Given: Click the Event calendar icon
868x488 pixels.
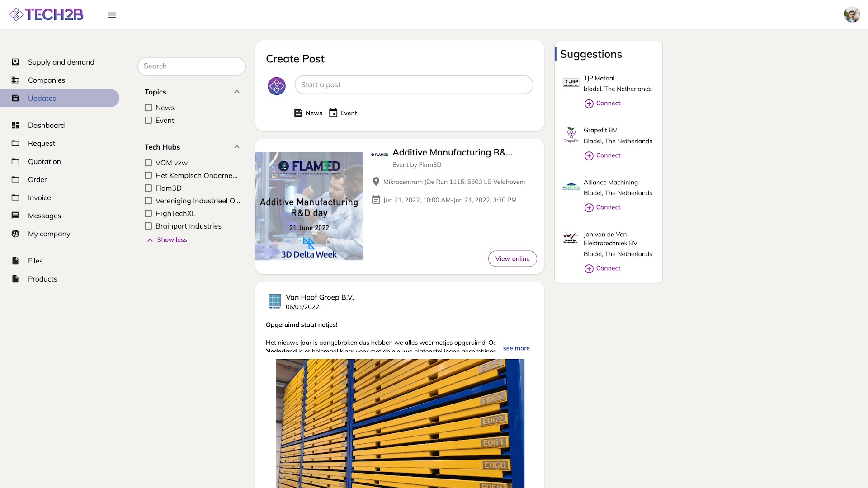Looking at the screenshot, I should click(333, 113).
